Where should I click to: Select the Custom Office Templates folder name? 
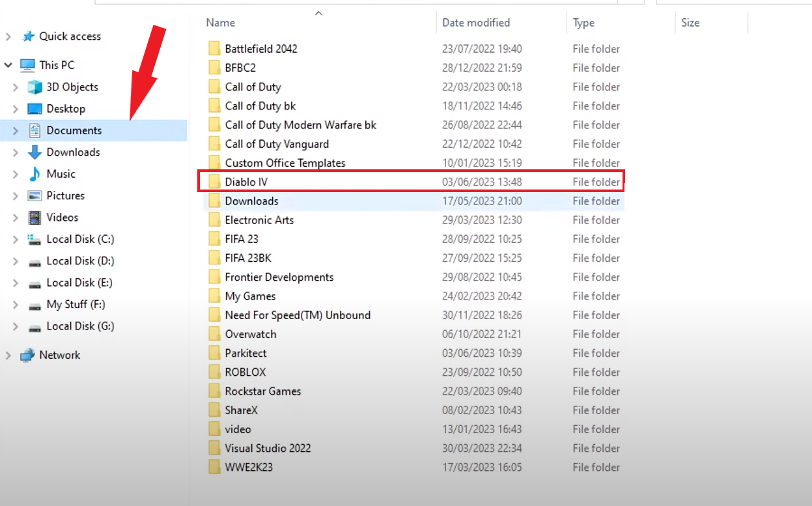285,163
